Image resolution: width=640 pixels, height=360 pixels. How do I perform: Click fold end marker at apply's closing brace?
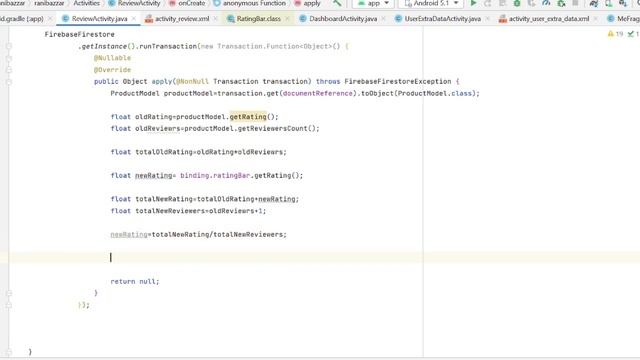coord(9,293)
